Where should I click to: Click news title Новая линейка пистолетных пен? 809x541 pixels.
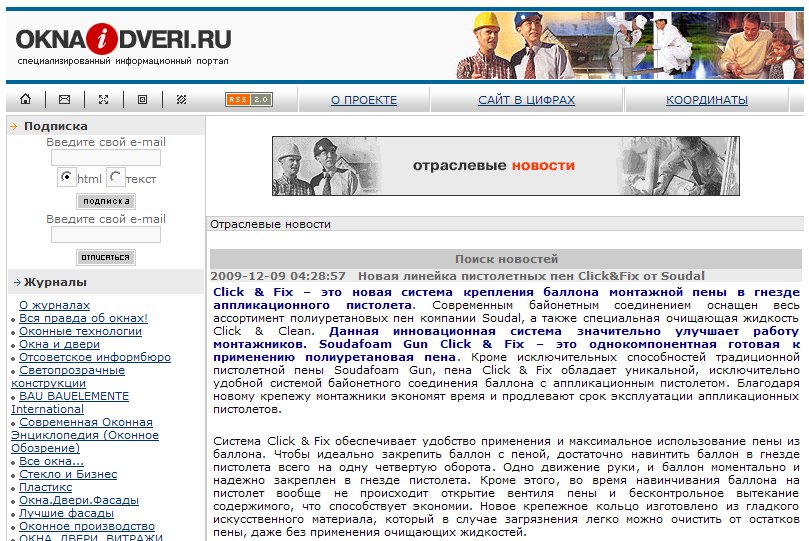coord(531,276)
